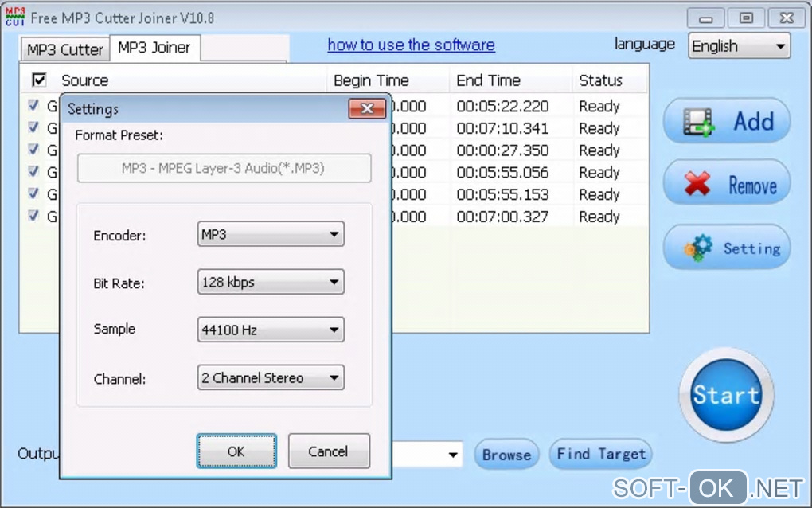Viewport: 812px width, 508px height.
Task: Click the End Time column header
Action: (510, 80)
